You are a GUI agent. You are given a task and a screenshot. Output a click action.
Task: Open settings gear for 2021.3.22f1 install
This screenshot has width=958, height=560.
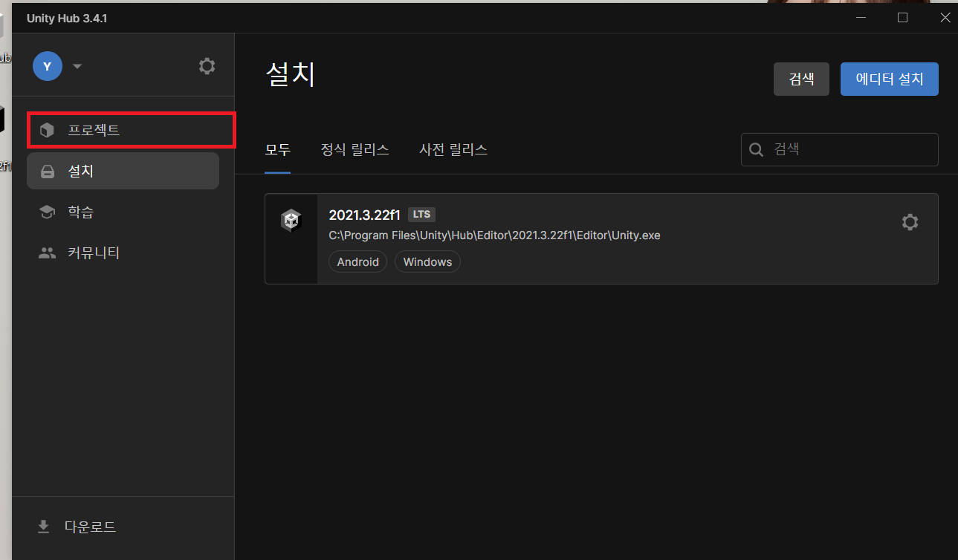[910, 221]
